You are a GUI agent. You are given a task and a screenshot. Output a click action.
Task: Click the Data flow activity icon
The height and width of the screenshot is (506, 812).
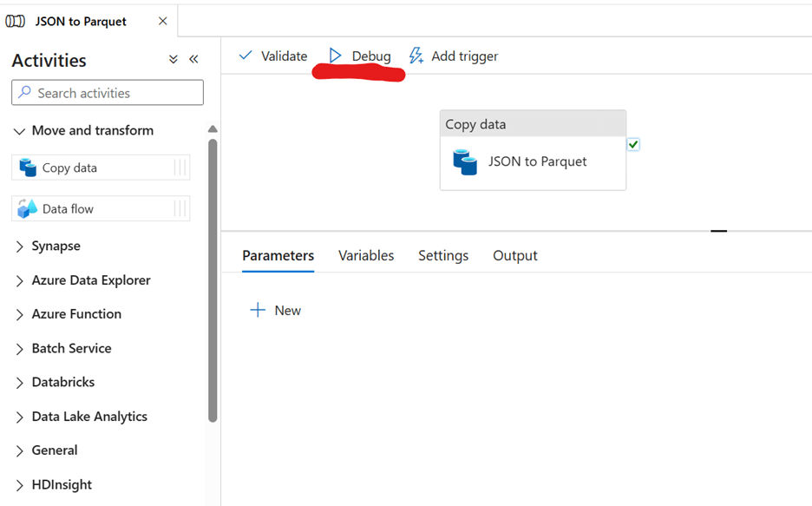click(x=28, y=208)
